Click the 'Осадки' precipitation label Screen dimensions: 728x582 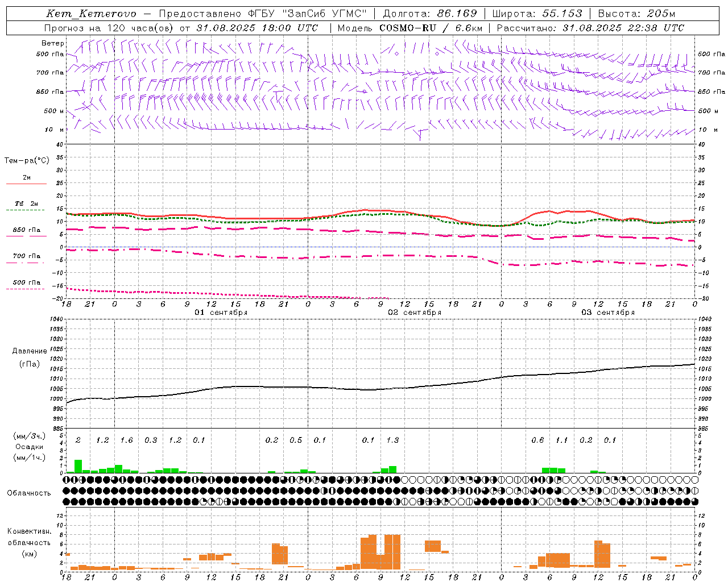click(30, 447)
